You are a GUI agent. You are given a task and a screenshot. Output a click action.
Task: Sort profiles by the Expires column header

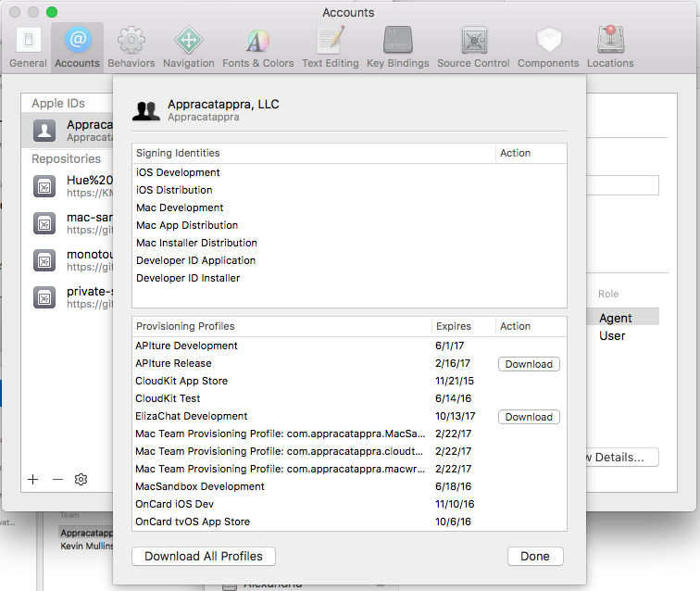point(463,327)
